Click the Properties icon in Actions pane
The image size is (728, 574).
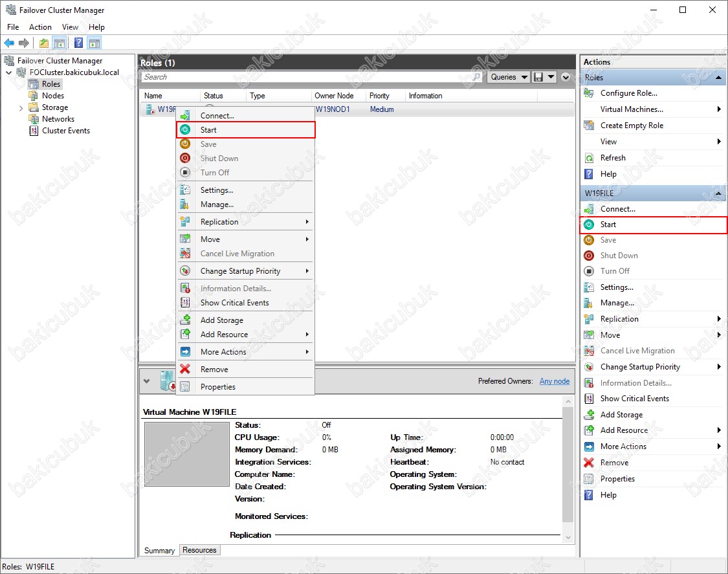pyautogui.click(x=589, y=479)
